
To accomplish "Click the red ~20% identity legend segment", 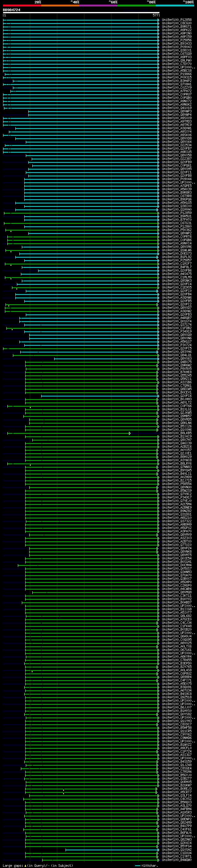I will [x=22, y=6].
